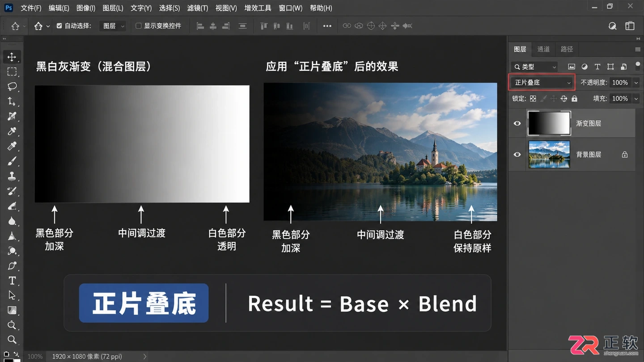Toggle the layer filter on/off switch
Screen dimensions: 644x362
[x=637, y=66]
